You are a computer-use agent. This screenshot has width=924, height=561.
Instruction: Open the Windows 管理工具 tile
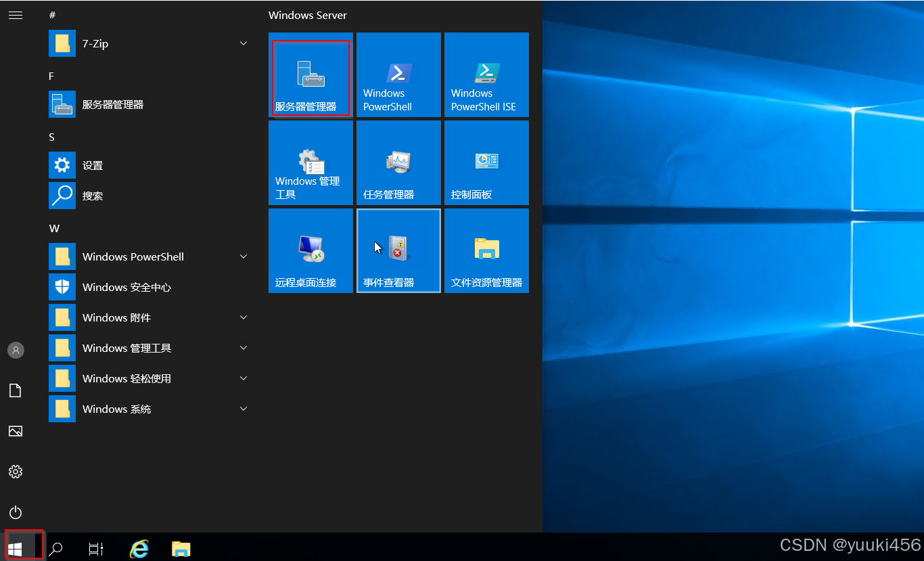click(x=310, y=162)
